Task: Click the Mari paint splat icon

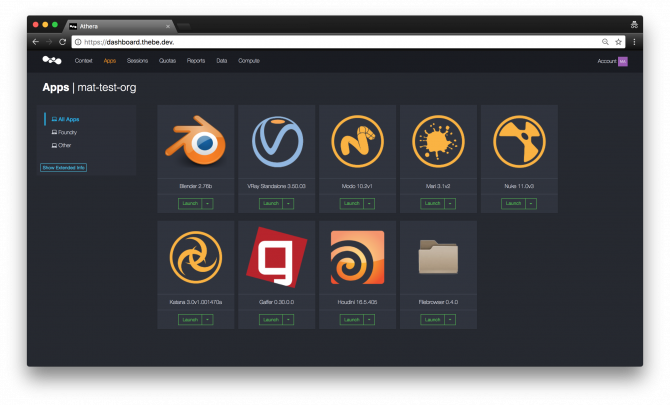Action: [x=438, y=141]
